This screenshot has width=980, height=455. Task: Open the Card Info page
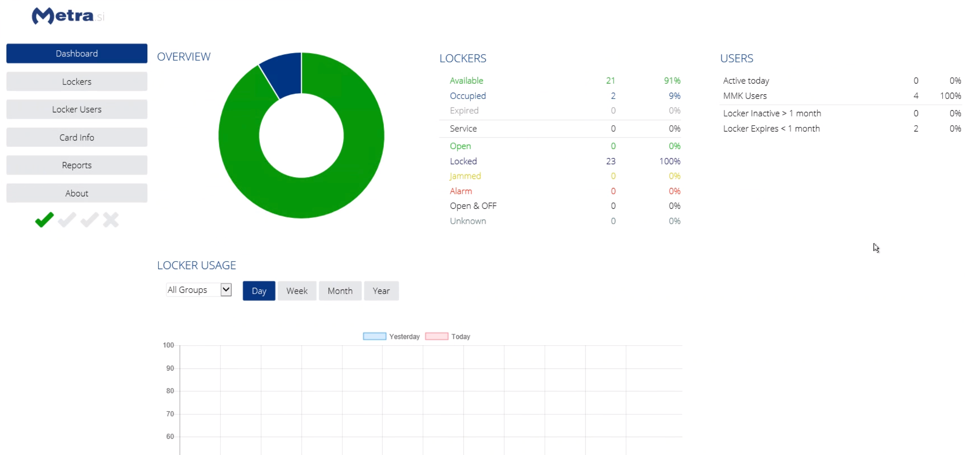77,137
